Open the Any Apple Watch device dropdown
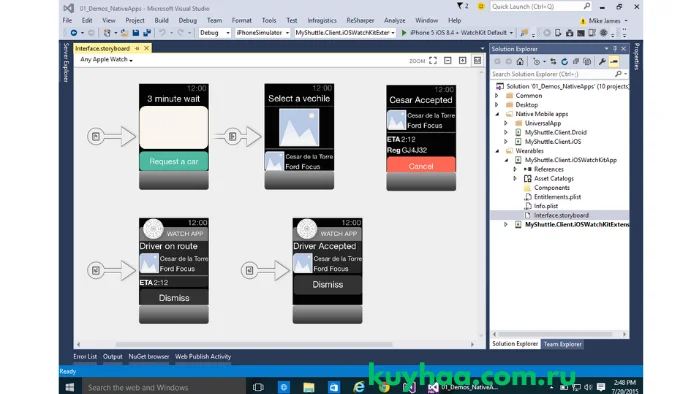The height and width of the screenshot is (394, 700). pyautogui.click(x=106, y=59)
